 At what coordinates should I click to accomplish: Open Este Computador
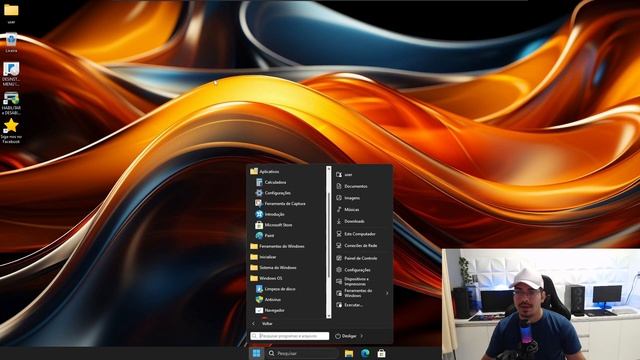(x=356, y=234)
